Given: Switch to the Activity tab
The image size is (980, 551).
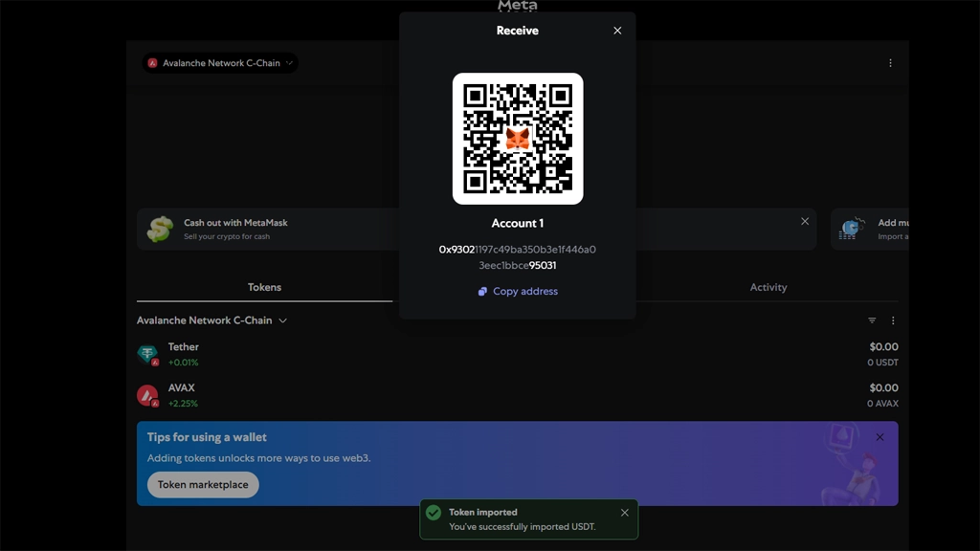Looking at the screenshot, I should pos(768,287).
